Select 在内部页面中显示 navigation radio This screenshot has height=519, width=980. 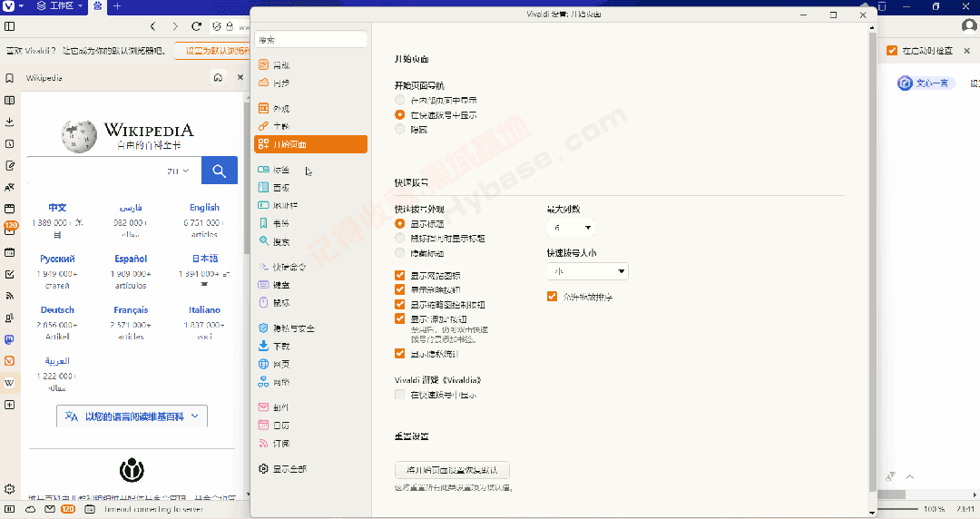coord(400,100)
